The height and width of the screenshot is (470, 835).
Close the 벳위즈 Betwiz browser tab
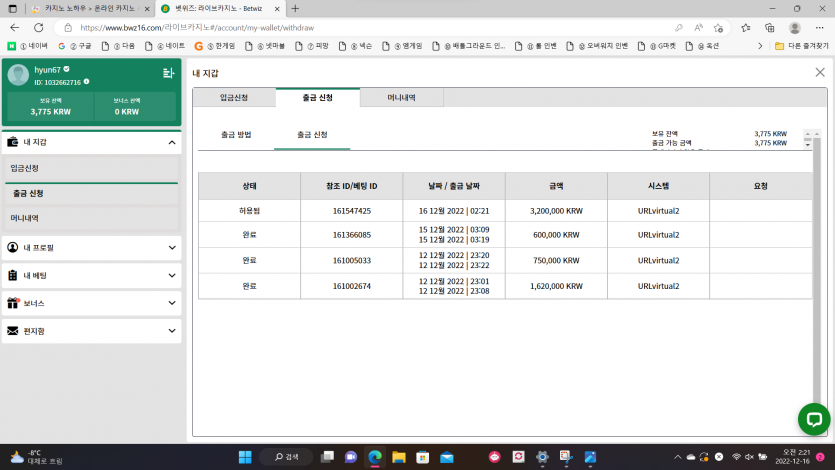coord(277,9)
